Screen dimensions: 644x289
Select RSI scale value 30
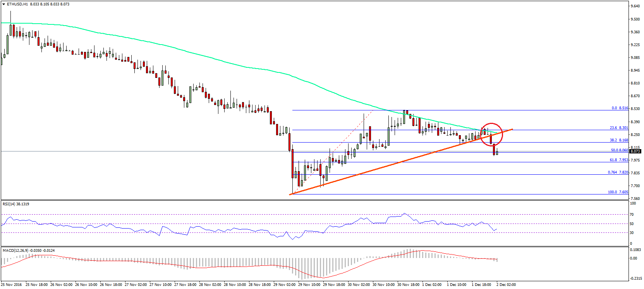(632, 232)
